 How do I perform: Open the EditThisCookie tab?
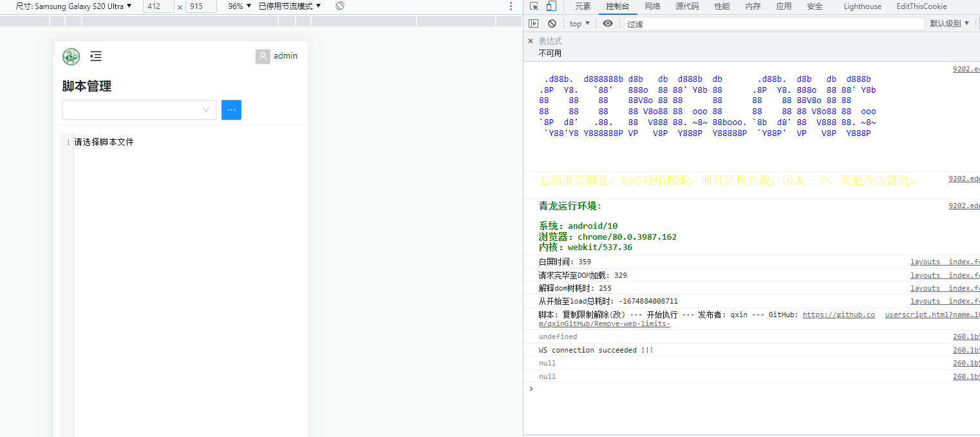click(x=921, y=6)
